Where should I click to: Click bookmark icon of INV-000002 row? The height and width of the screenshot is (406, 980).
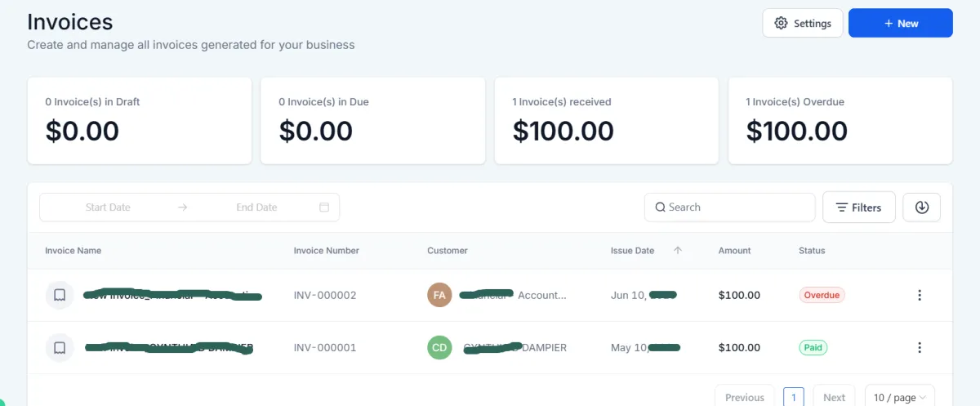[x=60, y=296]
